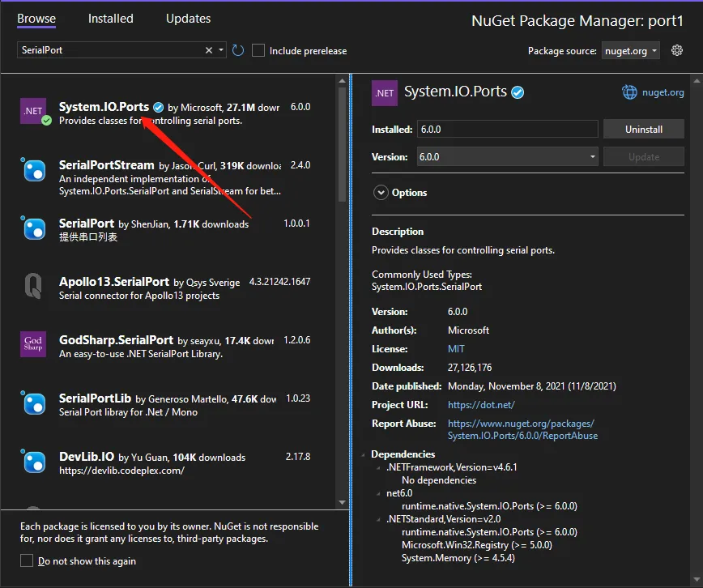Select SerialPort by ShenJian package title
The width and height of the screenshot is (703, 588).
coord(87,224)
